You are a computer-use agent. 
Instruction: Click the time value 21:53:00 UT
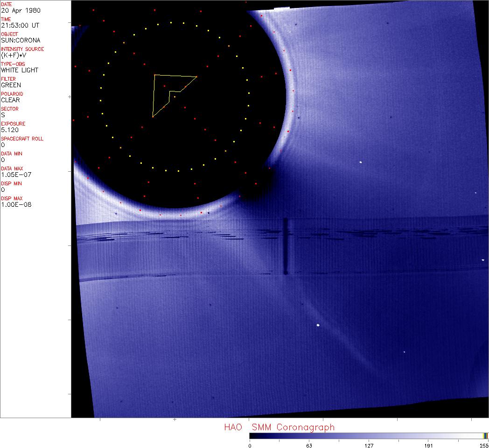(16, 25)
